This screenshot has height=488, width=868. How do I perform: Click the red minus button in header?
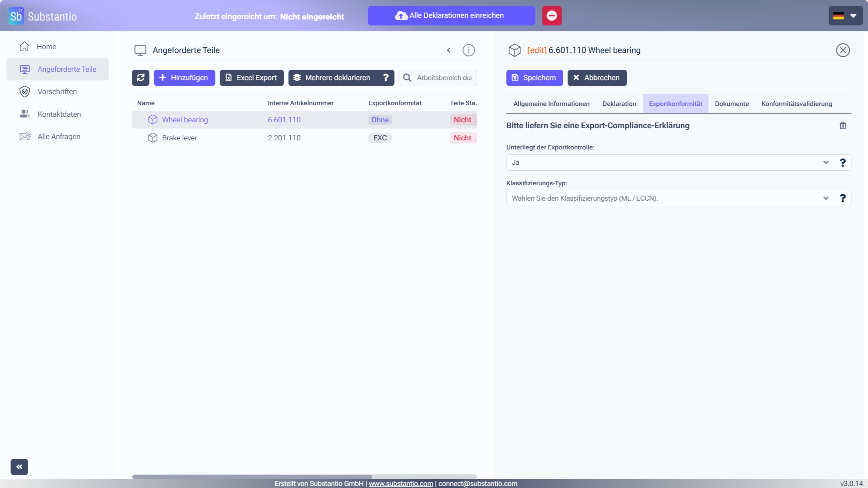551,16
